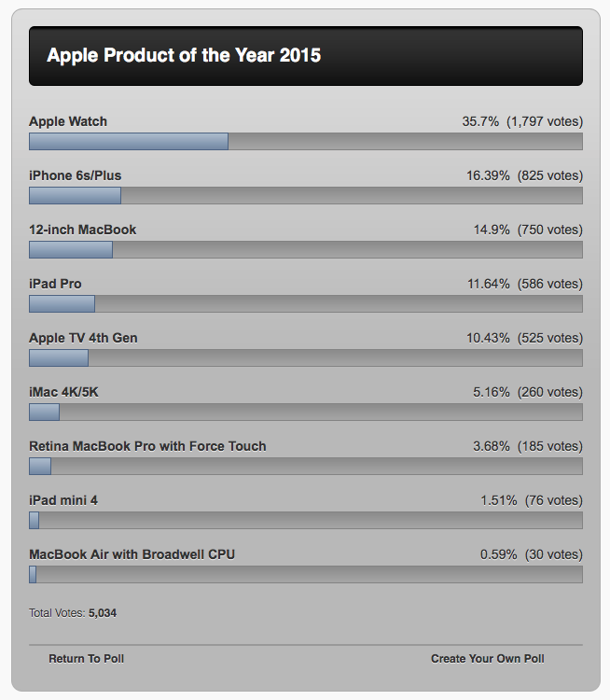Select the iPhone 6s/Plus label text

(75, 175)
